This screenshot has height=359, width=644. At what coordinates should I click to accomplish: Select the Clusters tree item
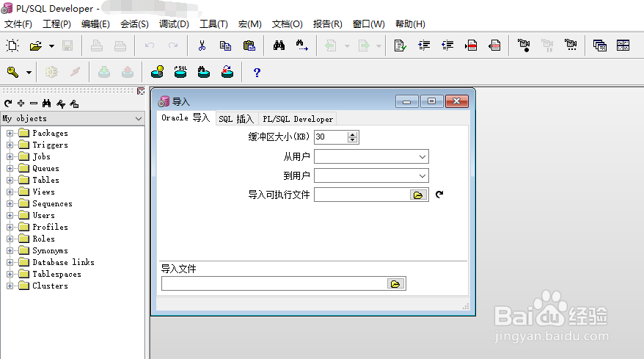(50, 286)
